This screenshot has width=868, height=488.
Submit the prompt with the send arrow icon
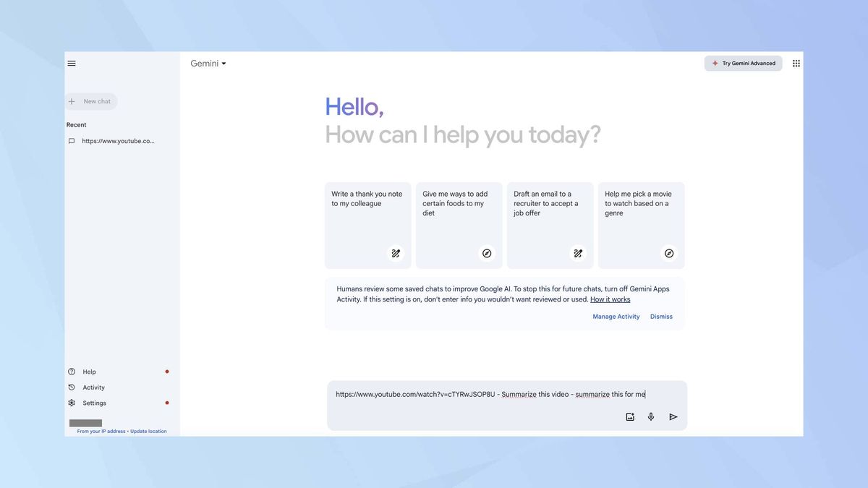click(672, 416)
